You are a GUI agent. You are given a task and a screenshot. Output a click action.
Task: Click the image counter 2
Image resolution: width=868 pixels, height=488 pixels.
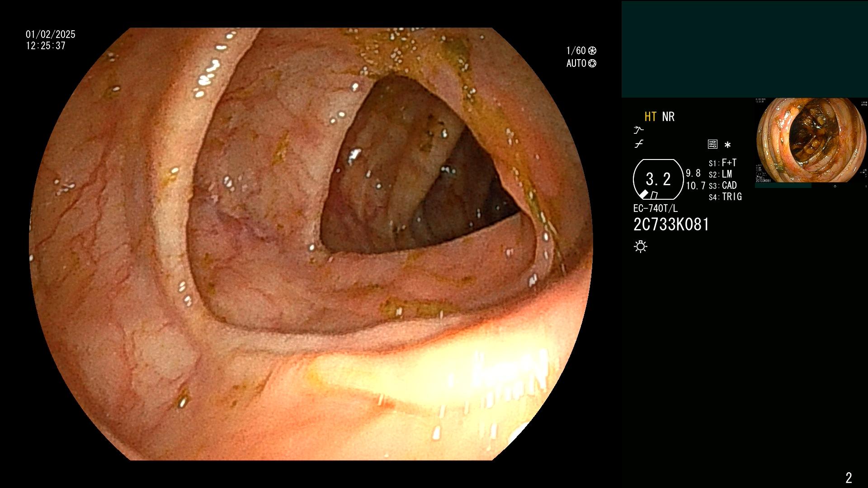(x=849, y=478)
